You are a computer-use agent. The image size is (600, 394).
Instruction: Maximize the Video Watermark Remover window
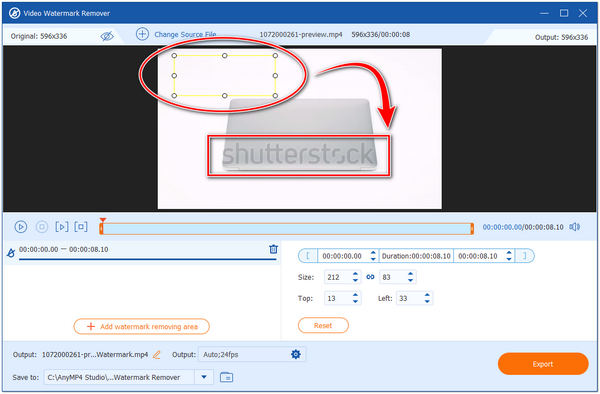click(x=564, y=13)
